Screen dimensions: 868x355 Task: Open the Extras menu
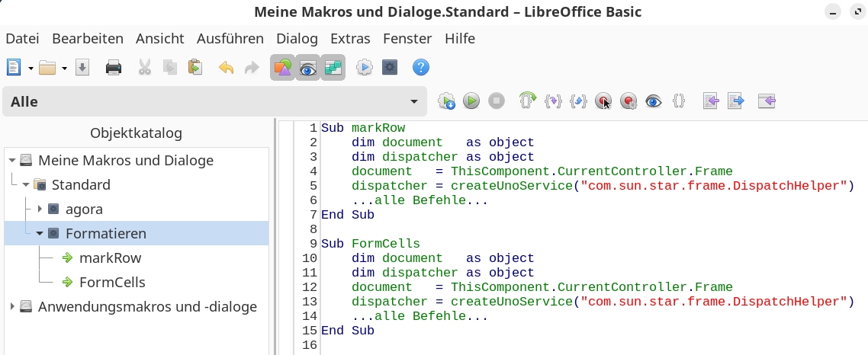click(x=350, y=39)
